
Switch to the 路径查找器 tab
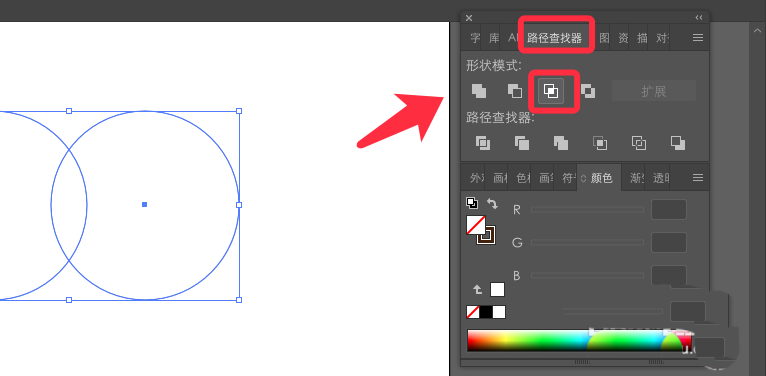coord(554,38)
